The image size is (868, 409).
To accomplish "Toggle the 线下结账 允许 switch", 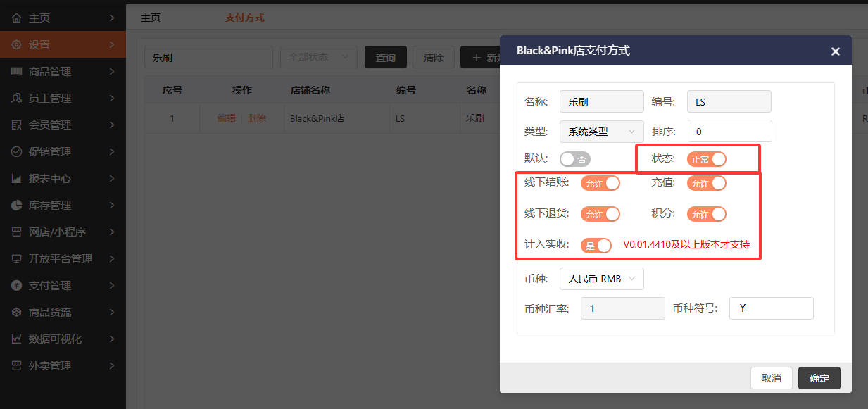I will 600,183.
